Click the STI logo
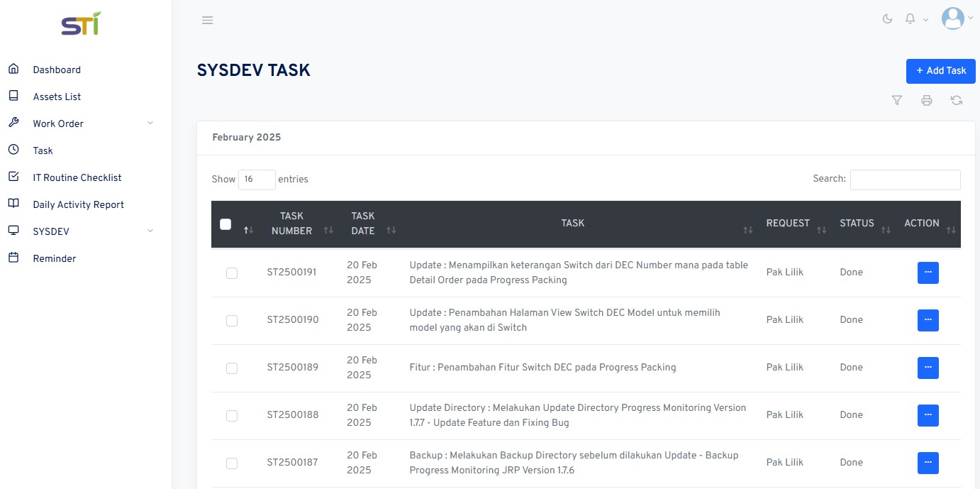 [x=80, y=24]
